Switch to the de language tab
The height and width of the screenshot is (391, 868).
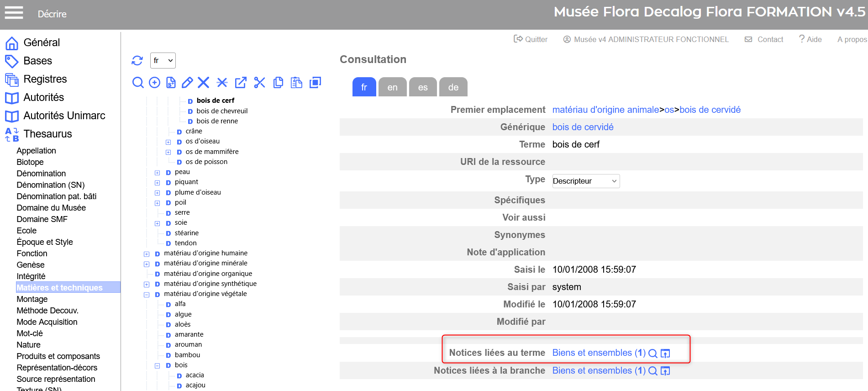click(x=453, y=87)
